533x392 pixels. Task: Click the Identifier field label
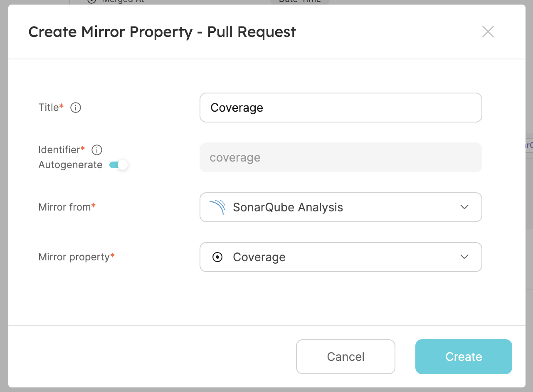click(60, 149)
